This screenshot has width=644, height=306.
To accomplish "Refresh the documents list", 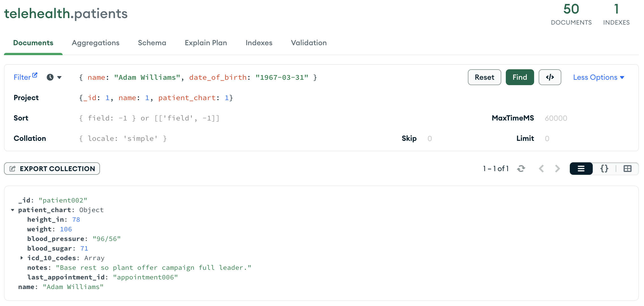I will (521, 169).
